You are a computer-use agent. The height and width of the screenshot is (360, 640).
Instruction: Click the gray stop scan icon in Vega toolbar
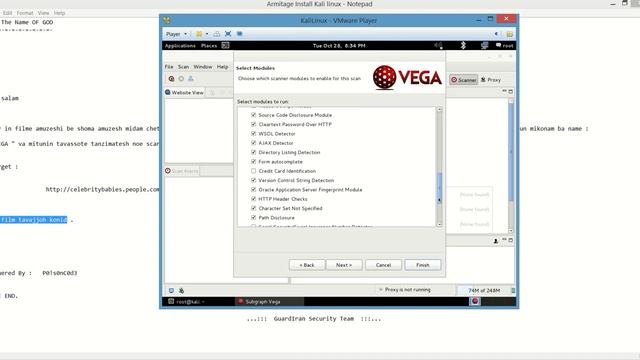click(x=181, y=79)
